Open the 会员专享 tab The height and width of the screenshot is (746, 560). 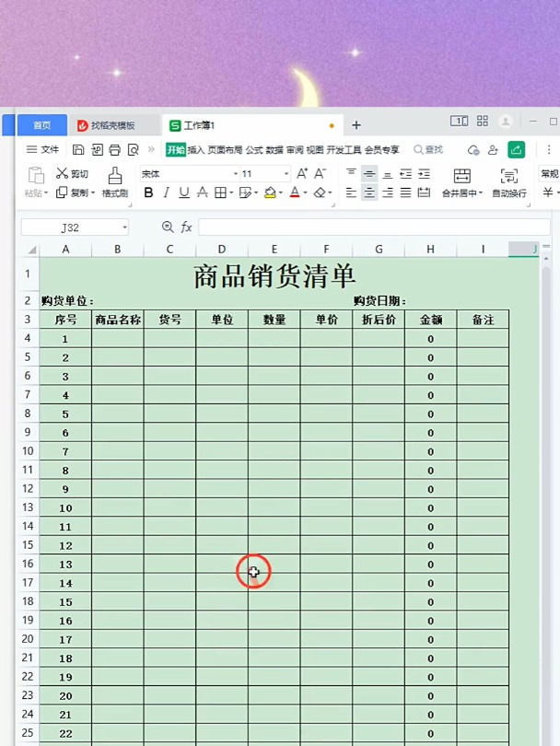coord(382,150)
